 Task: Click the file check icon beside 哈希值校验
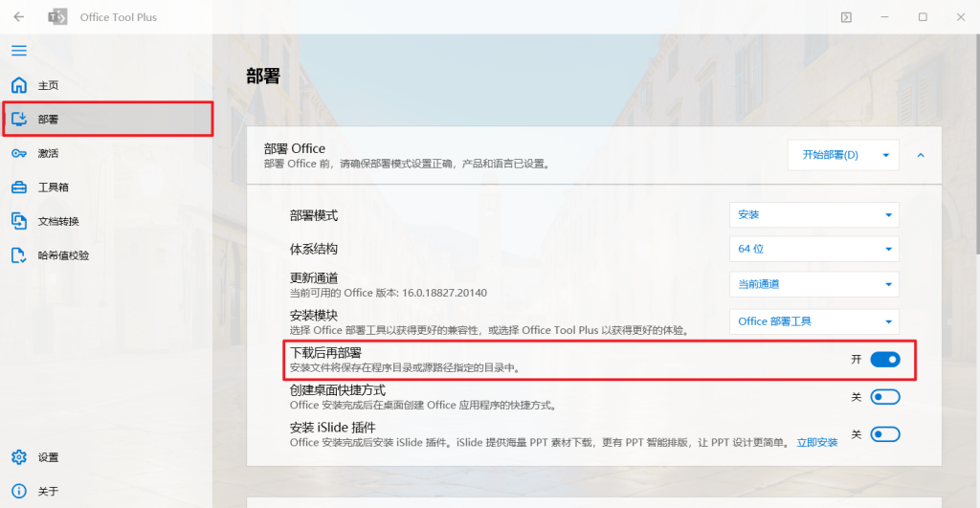pyautogui.click(x=19, y=254)
